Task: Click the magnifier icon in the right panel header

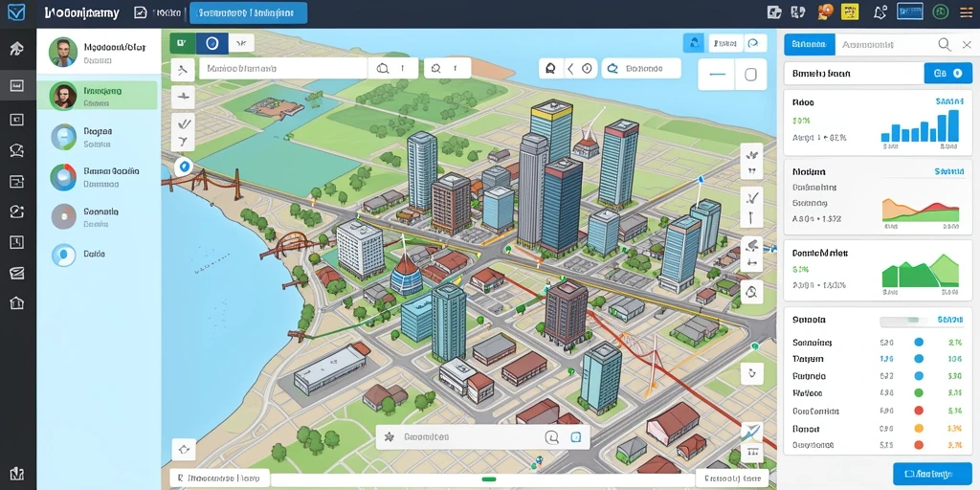Action: pyautogui.click(x=945, y=44)
